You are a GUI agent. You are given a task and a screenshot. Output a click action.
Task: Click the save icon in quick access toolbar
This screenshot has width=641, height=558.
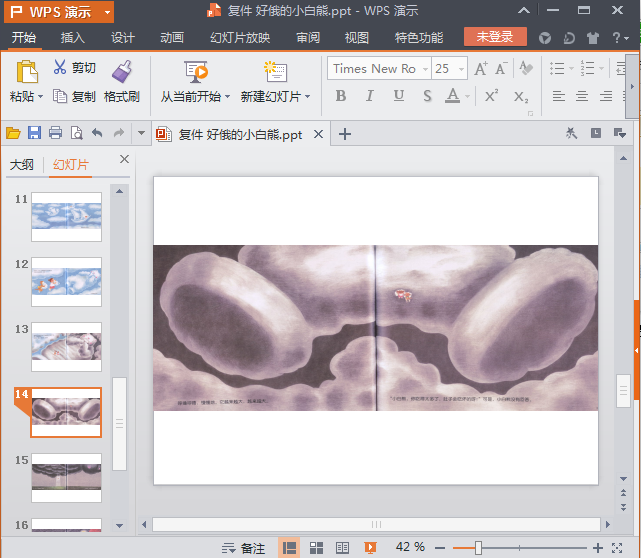pyautogui.click(x=34, y=134)
